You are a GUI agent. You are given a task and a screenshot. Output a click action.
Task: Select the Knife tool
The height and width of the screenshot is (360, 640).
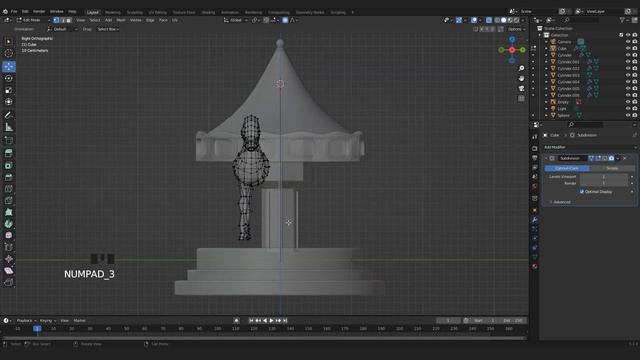click(x=9, y=200)
